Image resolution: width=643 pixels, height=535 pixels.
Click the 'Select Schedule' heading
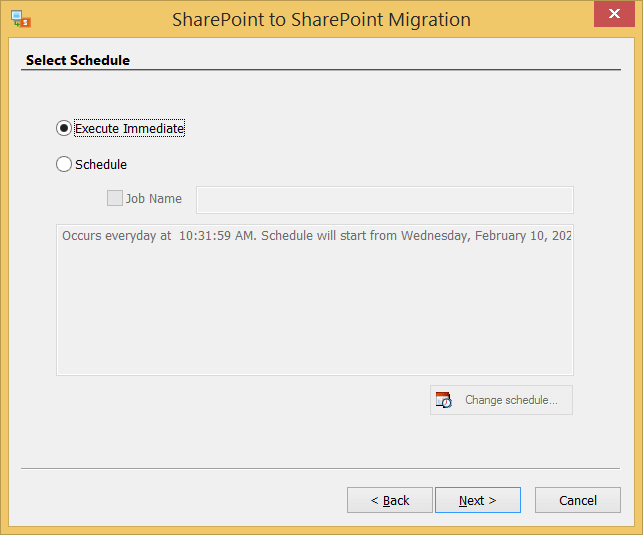click(78, 60)
